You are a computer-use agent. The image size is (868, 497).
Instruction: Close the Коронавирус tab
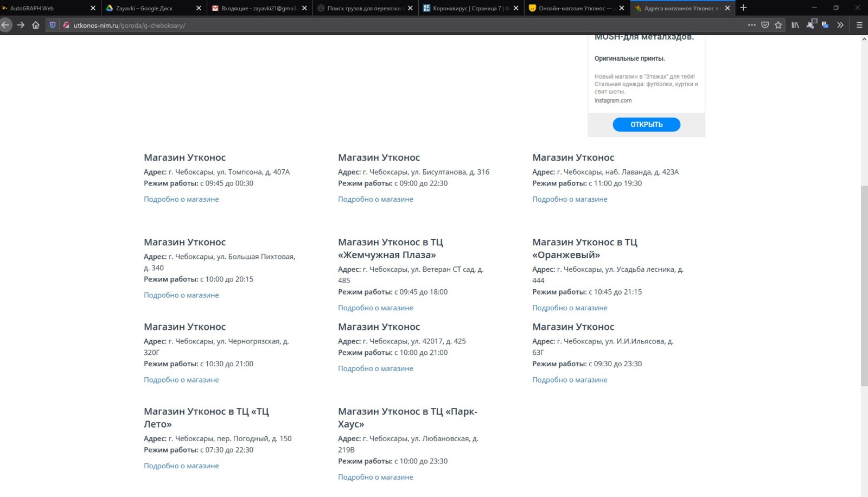click(x=516, y=8)
